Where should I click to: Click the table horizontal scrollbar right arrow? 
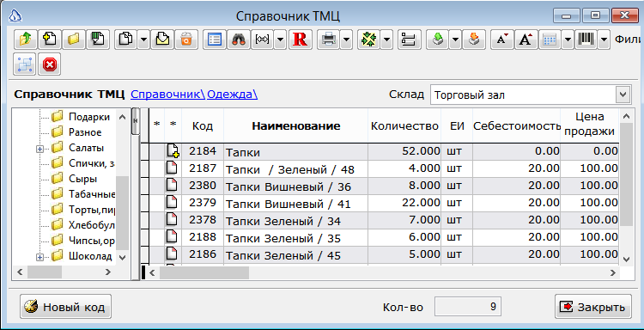click(613, 272)
